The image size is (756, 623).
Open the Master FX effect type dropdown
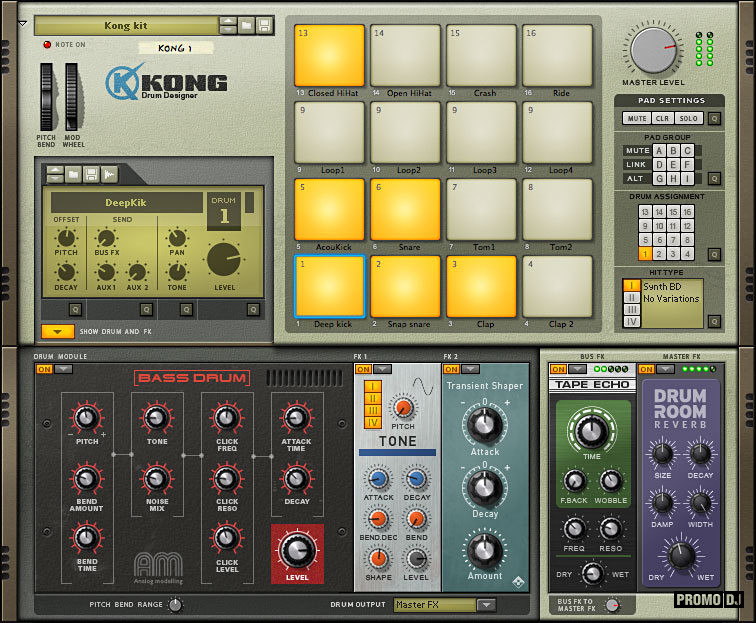665,369
